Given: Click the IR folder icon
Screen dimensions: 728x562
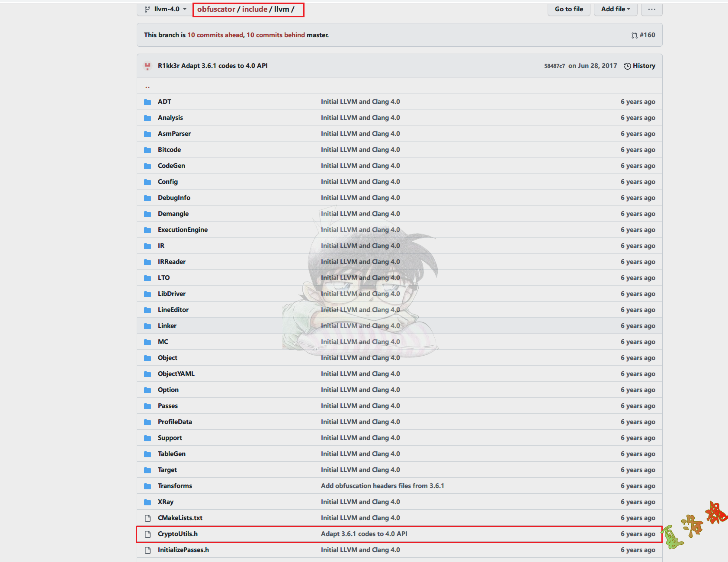Looking at the screenshot, I should tap(148, 246).
